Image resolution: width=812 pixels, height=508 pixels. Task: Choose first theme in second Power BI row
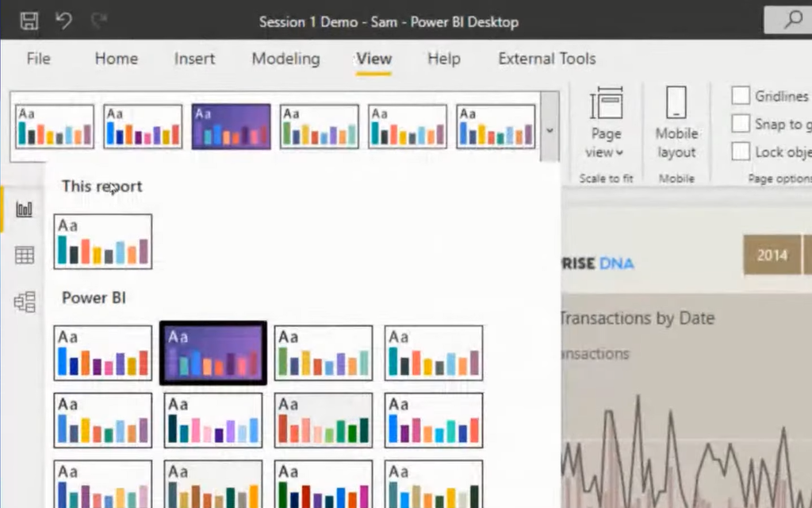click(102, 421)
